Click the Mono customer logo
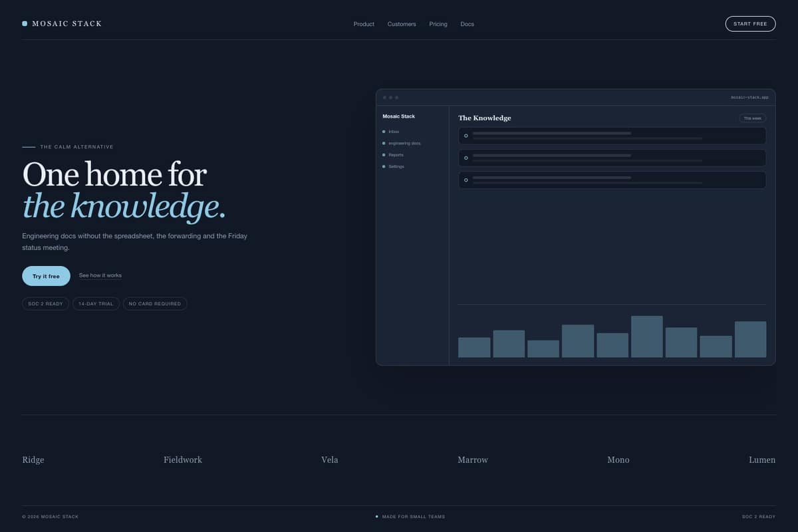 [618, 460]
